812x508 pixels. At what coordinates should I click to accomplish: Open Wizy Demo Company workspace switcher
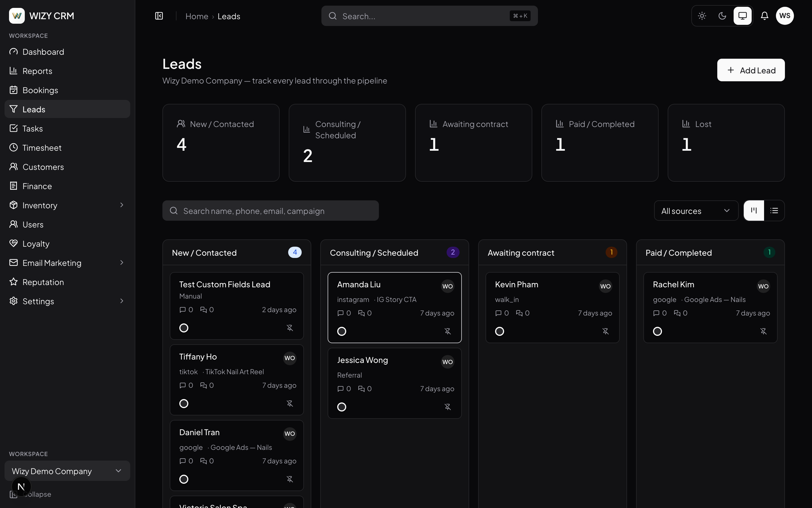(x=67, y=471)
